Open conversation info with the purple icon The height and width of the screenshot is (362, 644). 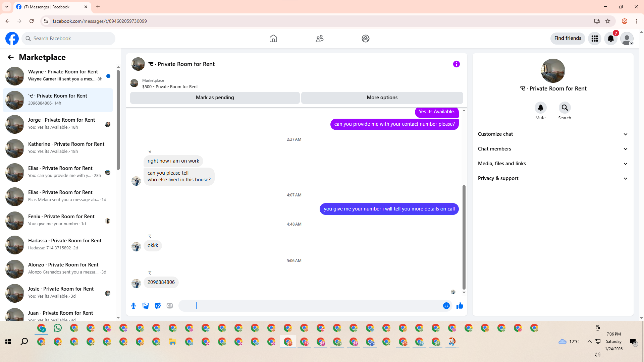456,64
